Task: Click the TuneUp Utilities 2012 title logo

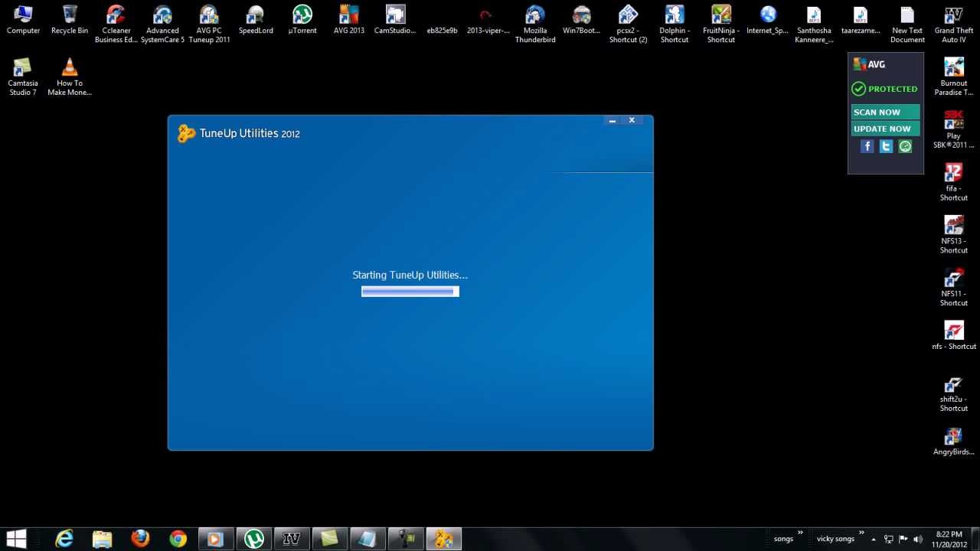Action: (239, 133)
